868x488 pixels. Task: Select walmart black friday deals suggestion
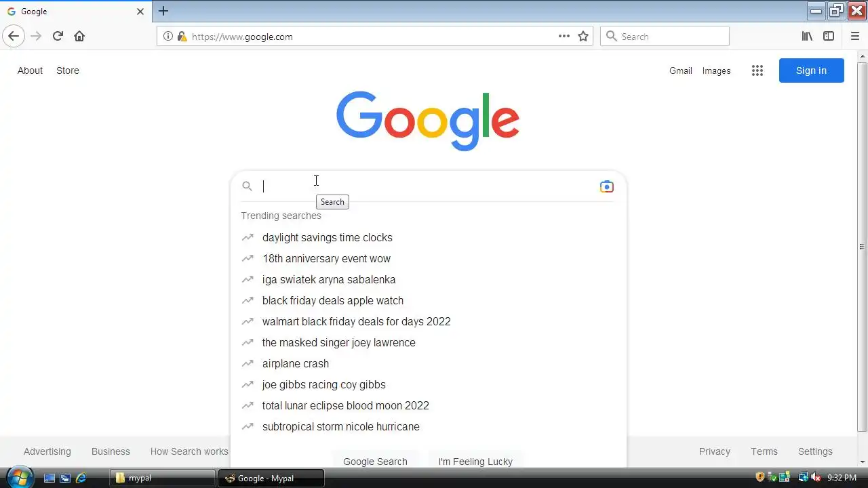[x=428, y=321]
